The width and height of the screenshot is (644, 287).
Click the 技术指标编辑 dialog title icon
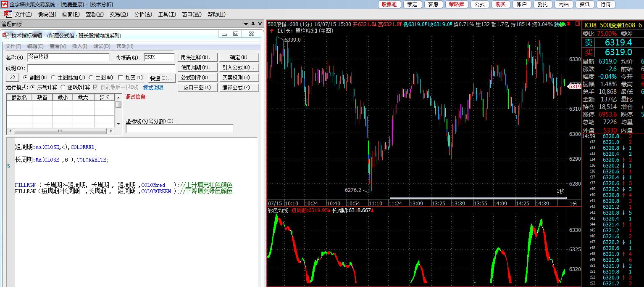pos(6,36)
